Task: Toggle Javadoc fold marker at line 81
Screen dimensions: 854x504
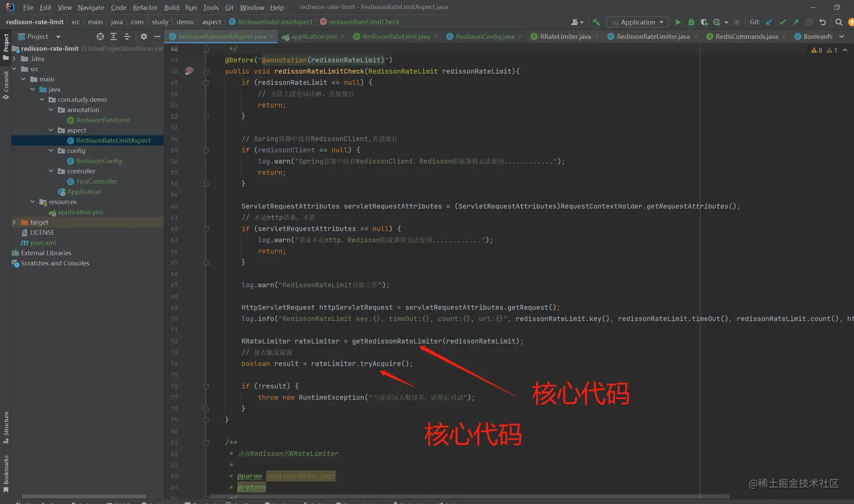Action: pos(206,442)
